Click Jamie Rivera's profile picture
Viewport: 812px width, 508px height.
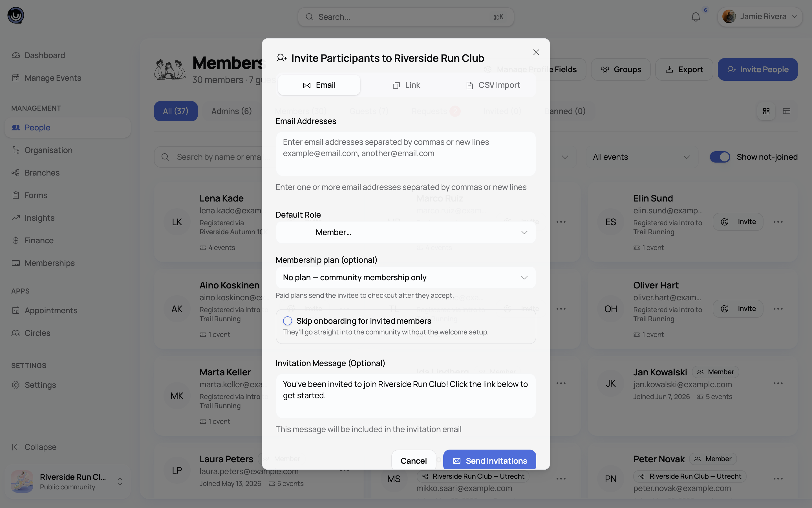click(729, 16)
